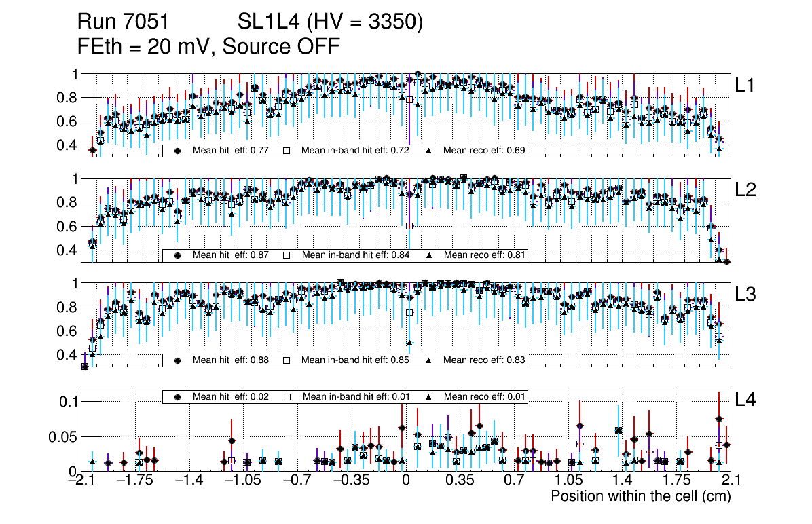Viewport: 812px width, 524px height.
Task: Click the 'SL1L4 (HV = 3350)' heading
Action: pos(330,22)
